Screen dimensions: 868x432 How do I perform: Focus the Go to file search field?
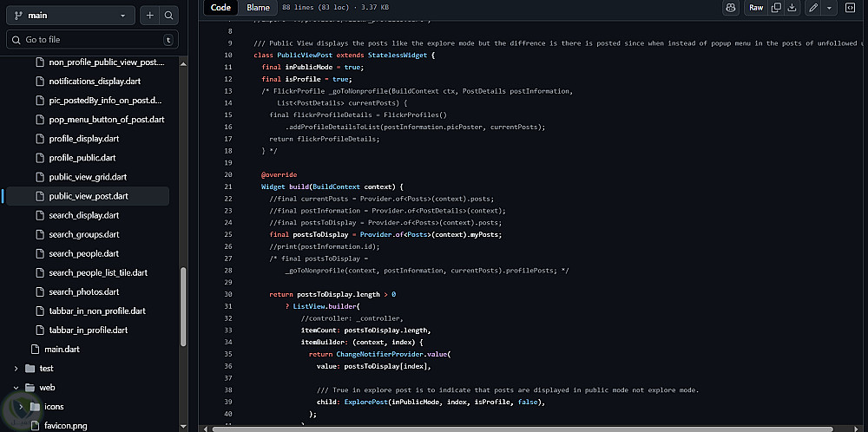pyautogui.click(x=93, y=40)
